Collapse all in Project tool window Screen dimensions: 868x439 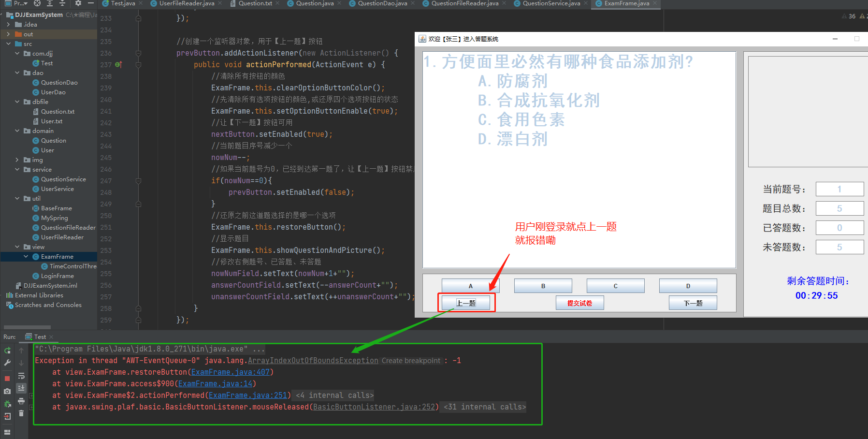click(62, 3)
